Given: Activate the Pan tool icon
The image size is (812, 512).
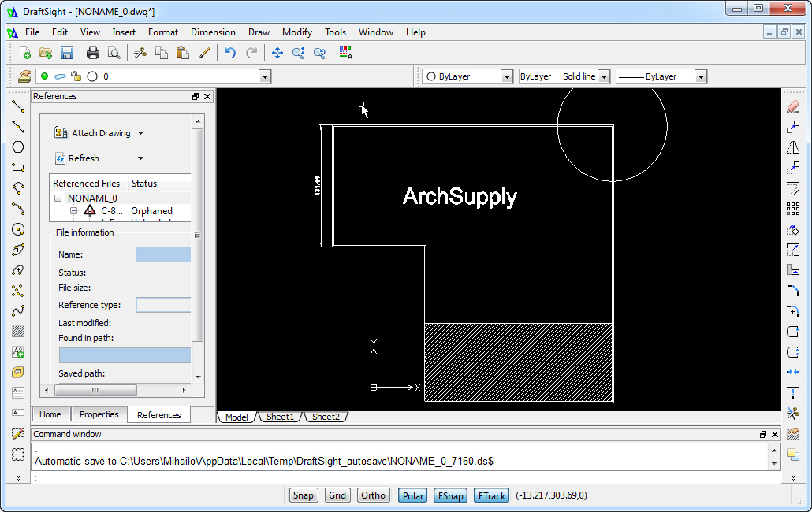Looking at the screenshot, I should 277,53.
